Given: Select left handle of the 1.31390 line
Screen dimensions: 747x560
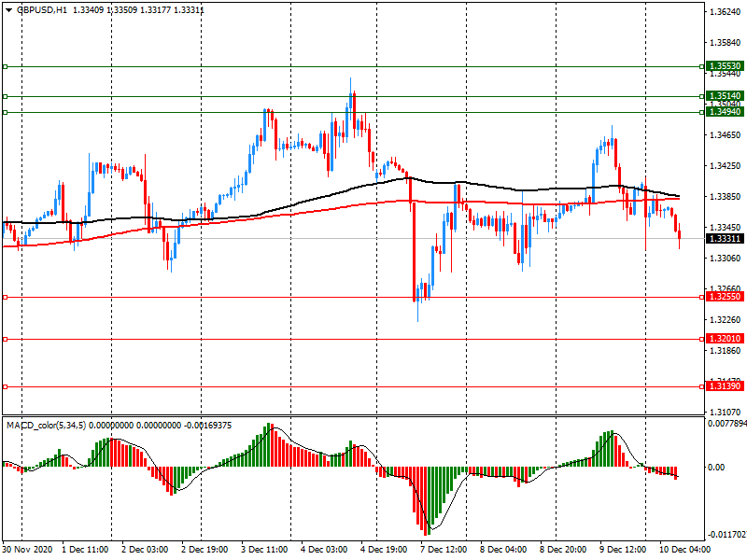Looking at the screenshot, I should click(x=5, y=386).
